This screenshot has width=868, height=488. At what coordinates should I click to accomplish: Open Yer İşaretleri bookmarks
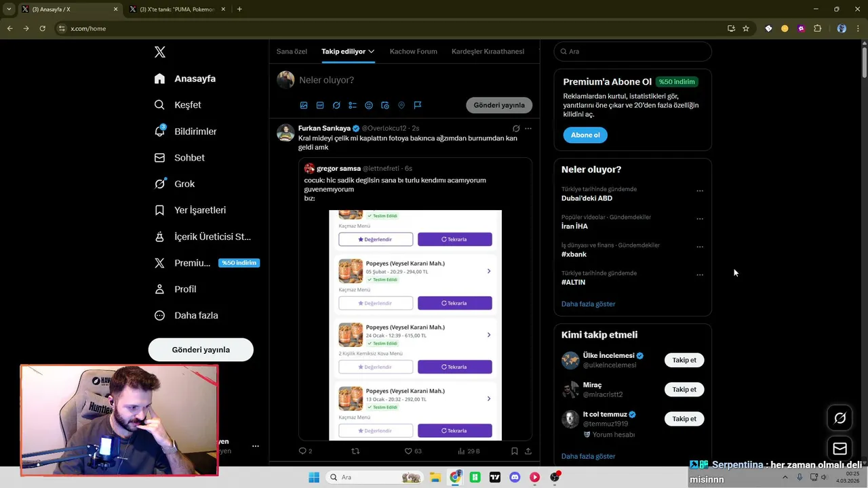(x=190, y=210)
